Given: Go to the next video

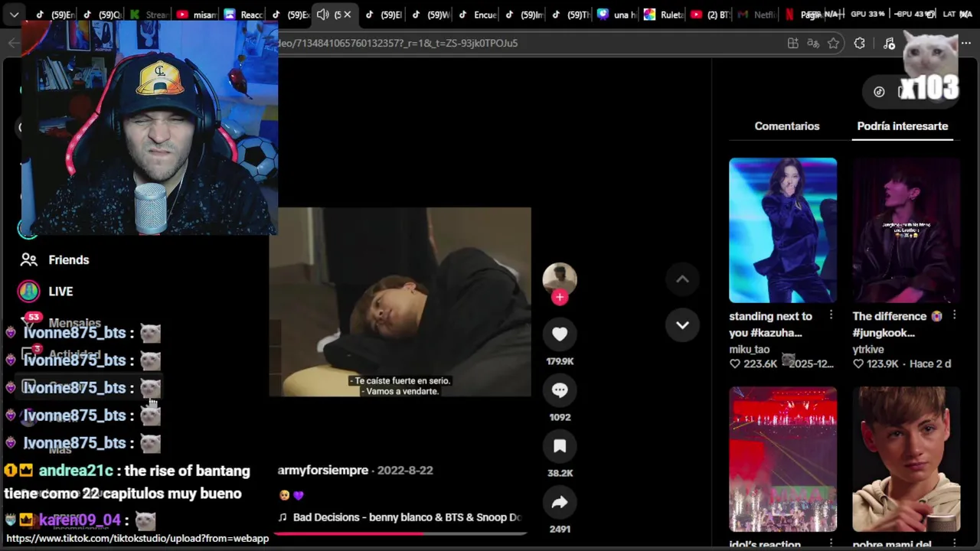Looking at the screenshot, I should [682, 325].
